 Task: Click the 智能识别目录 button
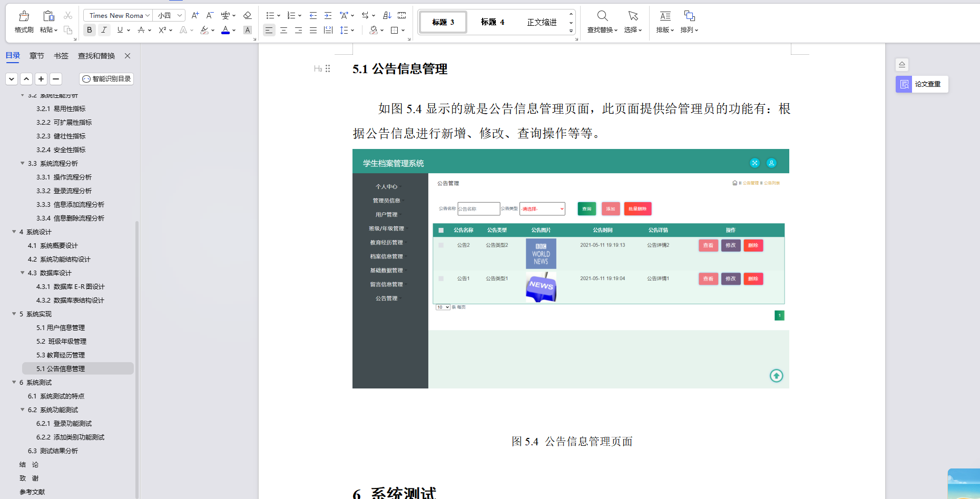(x=106, y=79)
